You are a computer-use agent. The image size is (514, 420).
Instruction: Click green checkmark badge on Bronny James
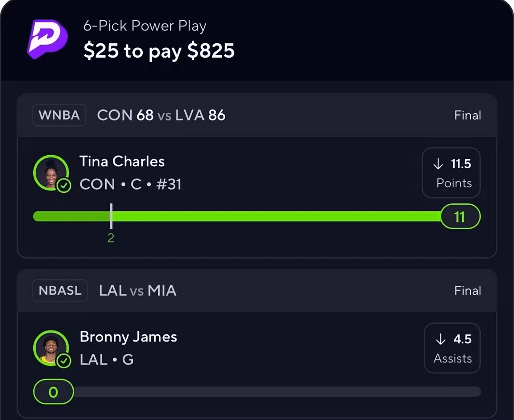tap(64, 361)
